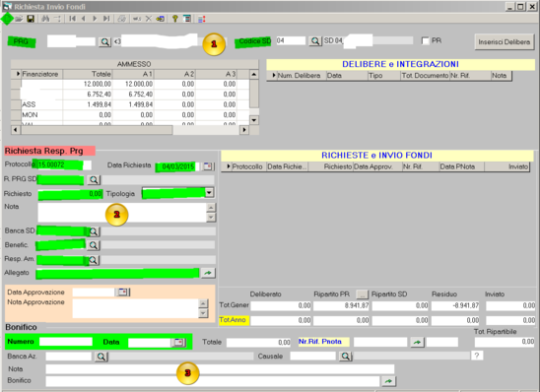The width and height of the screenshot is (540, 392).
Task: Open help via the question mark icon
Action: click(x=175, y=19)
